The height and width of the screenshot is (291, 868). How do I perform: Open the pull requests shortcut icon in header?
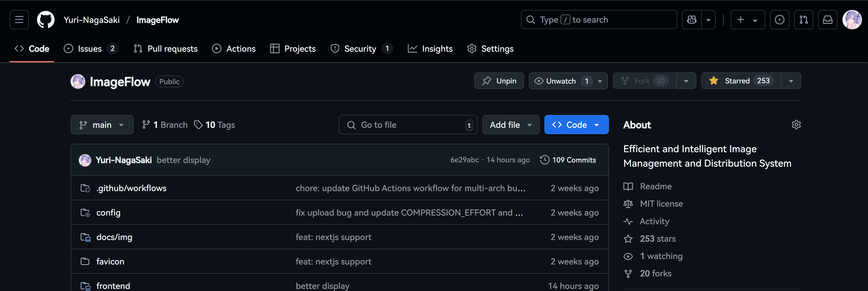[x=803, y=20]
